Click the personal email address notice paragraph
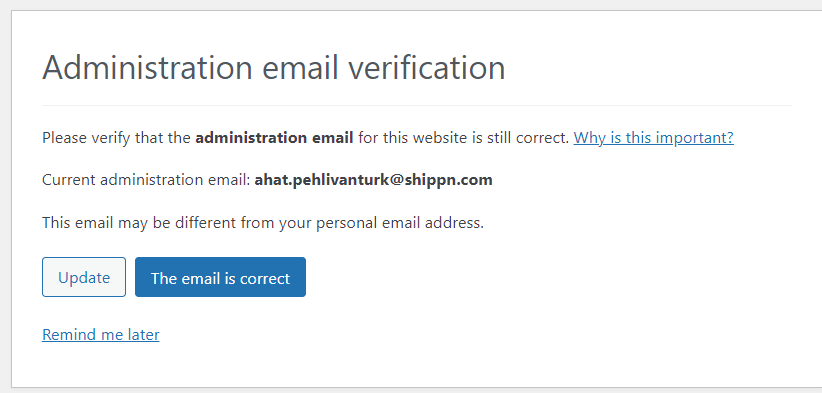 pos(263,223)
